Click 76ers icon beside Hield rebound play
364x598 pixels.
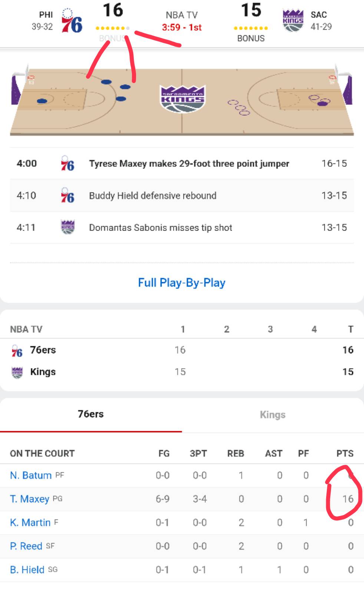click(x=67, y=195)
